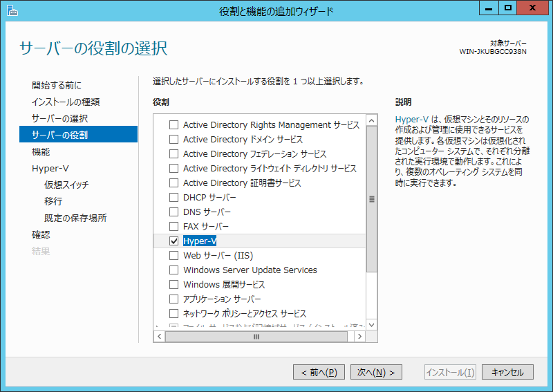The width and height of the screenshot is (553, 392).
Task: Uncheck the Hyper-V role checkbox
Action: click(174, 241)
